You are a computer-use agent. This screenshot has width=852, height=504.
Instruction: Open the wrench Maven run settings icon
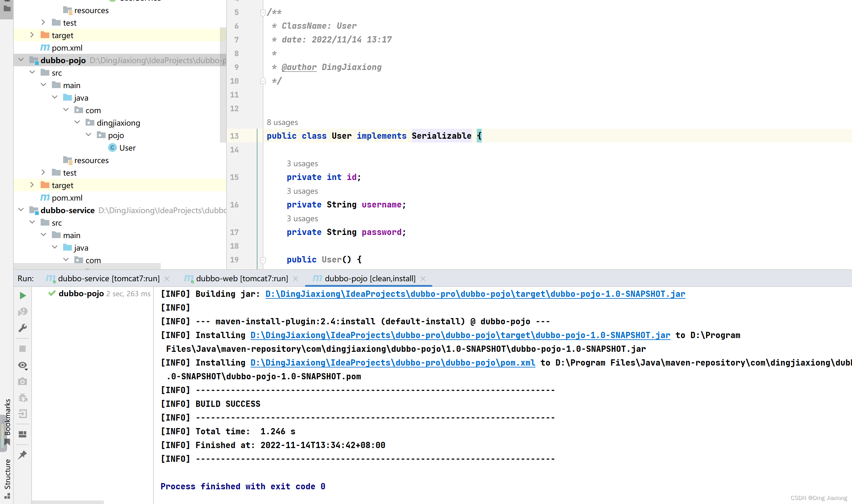click(x=23, y=328)
